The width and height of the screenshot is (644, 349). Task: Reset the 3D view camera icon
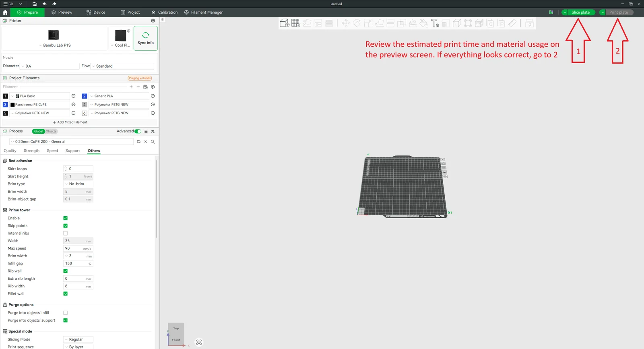pos(199,342)
